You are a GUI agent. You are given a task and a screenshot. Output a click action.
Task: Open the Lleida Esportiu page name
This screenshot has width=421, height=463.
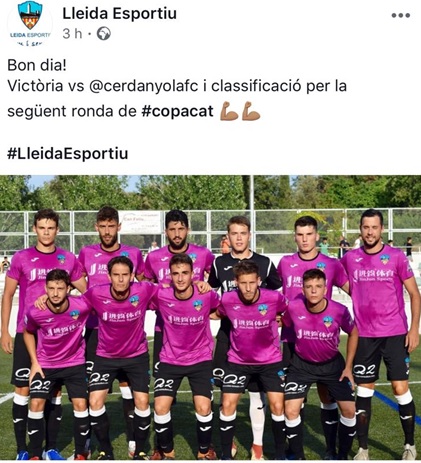[119, 14]
